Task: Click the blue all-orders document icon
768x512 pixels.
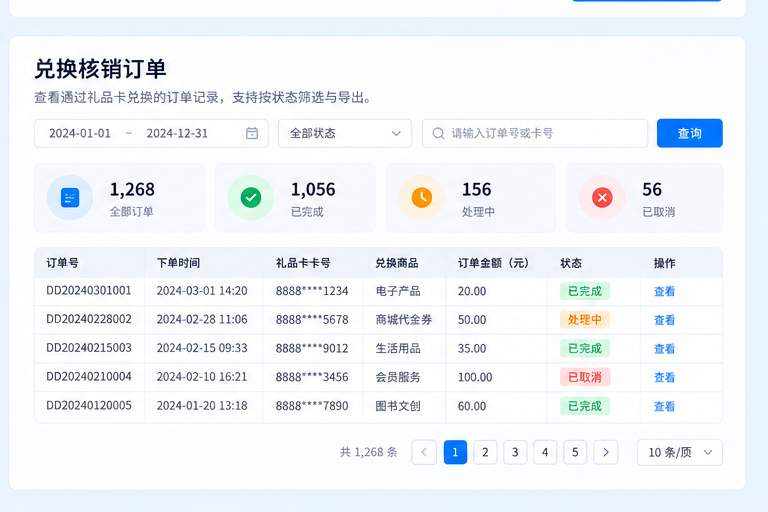Action: pos(70,197)
